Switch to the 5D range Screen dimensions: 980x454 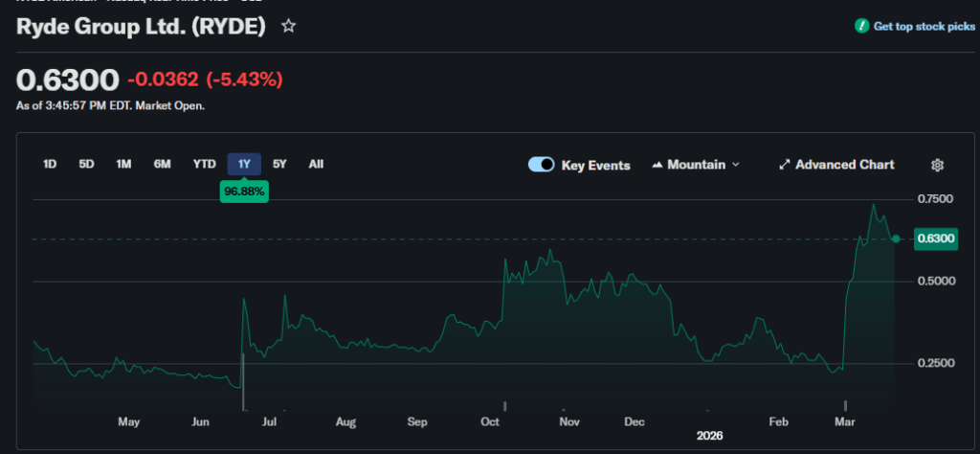coord(86,164)
